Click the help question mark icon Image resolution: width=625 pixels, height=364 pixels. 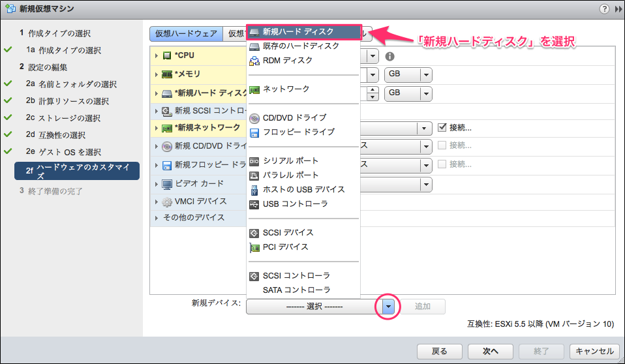coord(604,8)
